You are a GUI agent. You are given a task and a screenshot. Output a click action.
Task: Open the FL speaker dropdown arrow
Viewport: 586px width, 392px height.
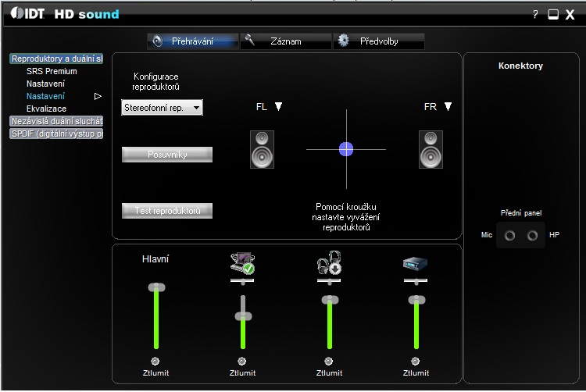tap(278, 107)
